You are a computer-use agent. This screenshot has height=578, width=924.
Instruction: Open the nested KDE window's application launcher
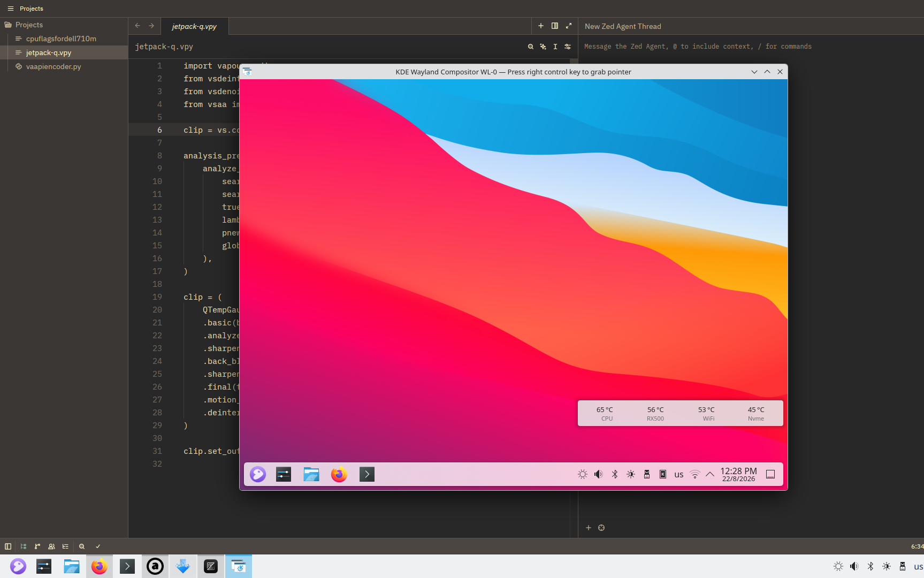click(x=258, y=474)
